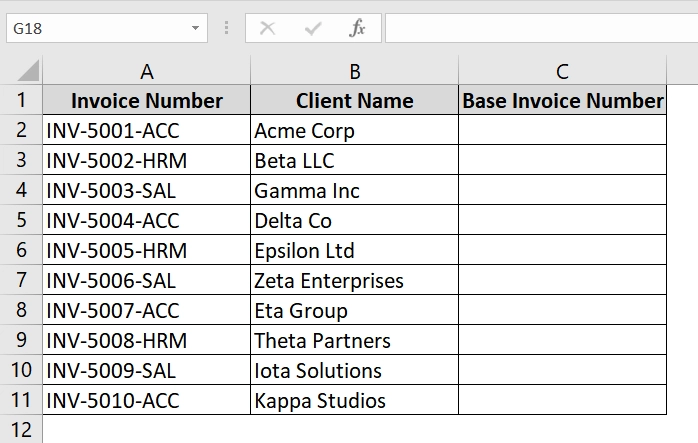Select empty cell C5 beside Delta Co
The width and height of the screenshot is (698, 443).
click(562, 220)
